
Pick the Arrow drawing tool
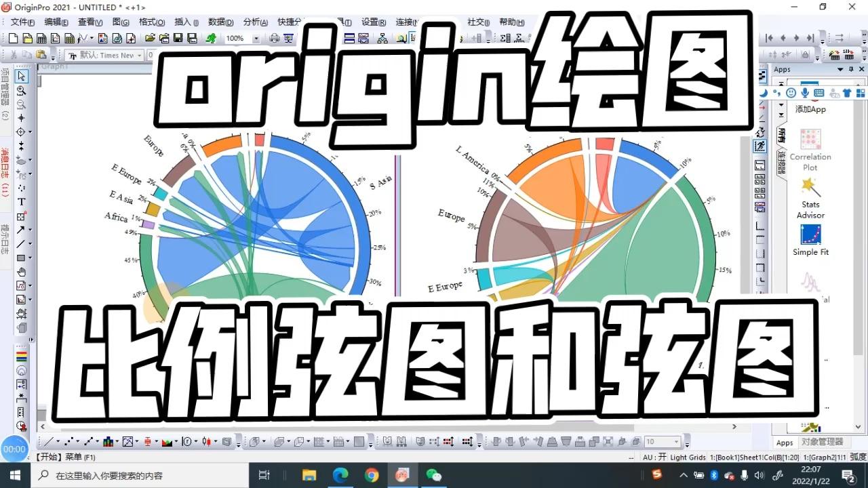21,230
